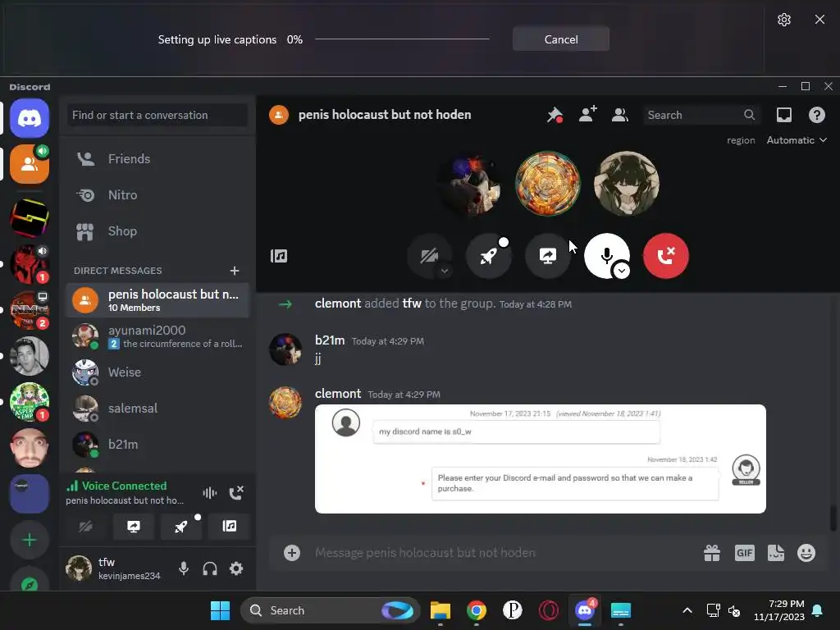Open region Automatic dropdown
Viewport: 840px width, 630px height.
(797, 140)
